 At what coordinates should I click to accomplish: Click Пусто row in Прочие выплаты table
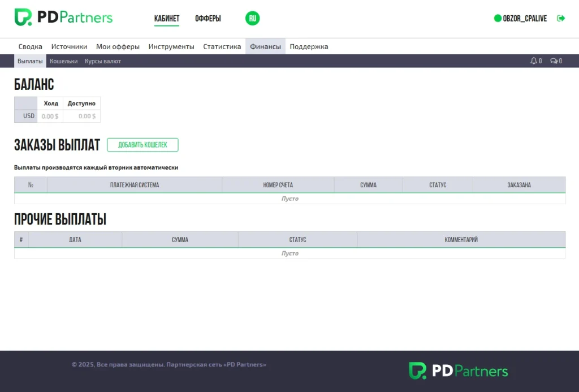click(x=290, y=253)
